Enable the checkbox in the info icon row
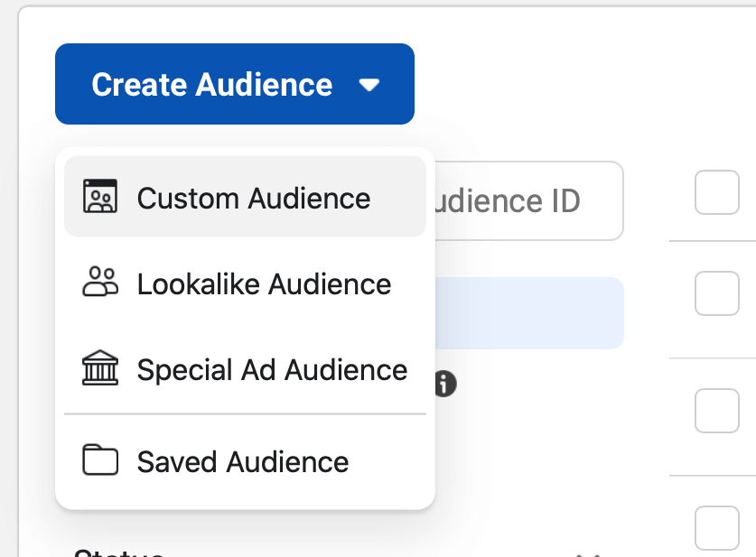Screen dimensions: 756x557 (717, 411)
